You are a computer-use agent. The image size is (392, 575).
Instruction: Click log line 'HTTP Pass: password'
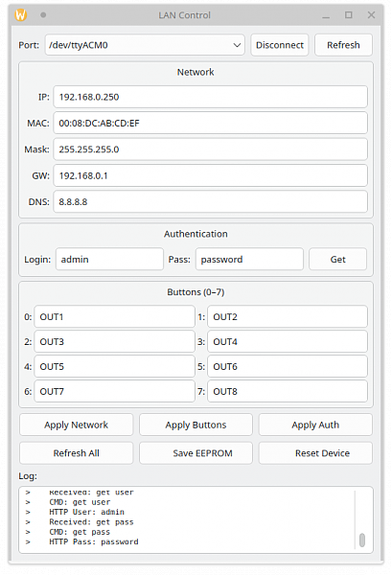tap(94, 542)
